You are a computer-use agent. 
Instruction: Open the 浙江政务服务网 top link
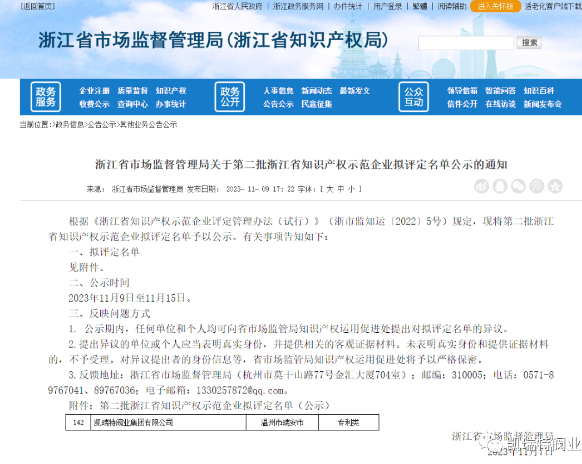[x=298, y=6]
